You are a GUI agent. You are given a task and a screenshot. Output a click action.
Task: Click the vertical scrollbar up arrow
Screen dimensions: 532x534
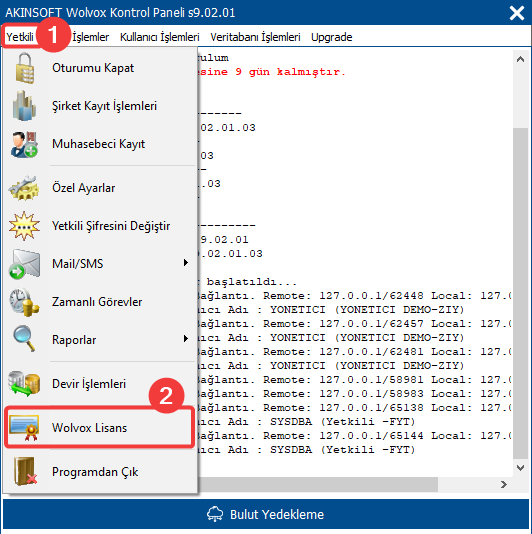tap(520, 59)
